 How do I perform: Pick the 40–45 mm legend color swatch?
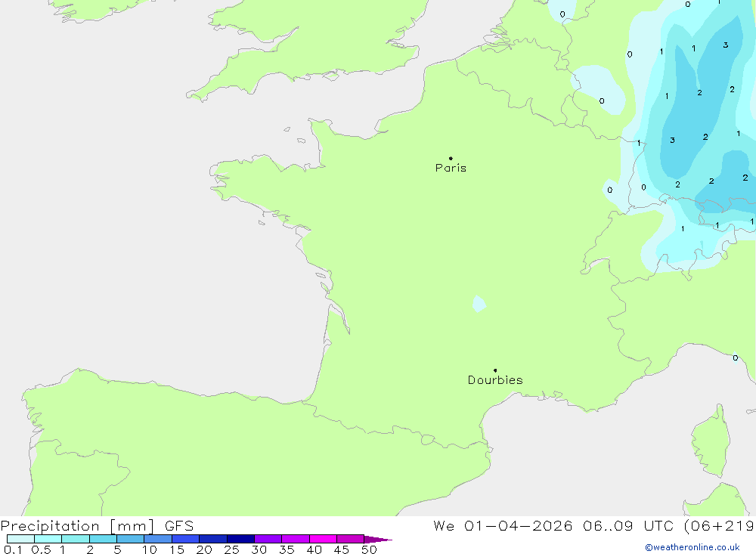[x=323, y=539]
